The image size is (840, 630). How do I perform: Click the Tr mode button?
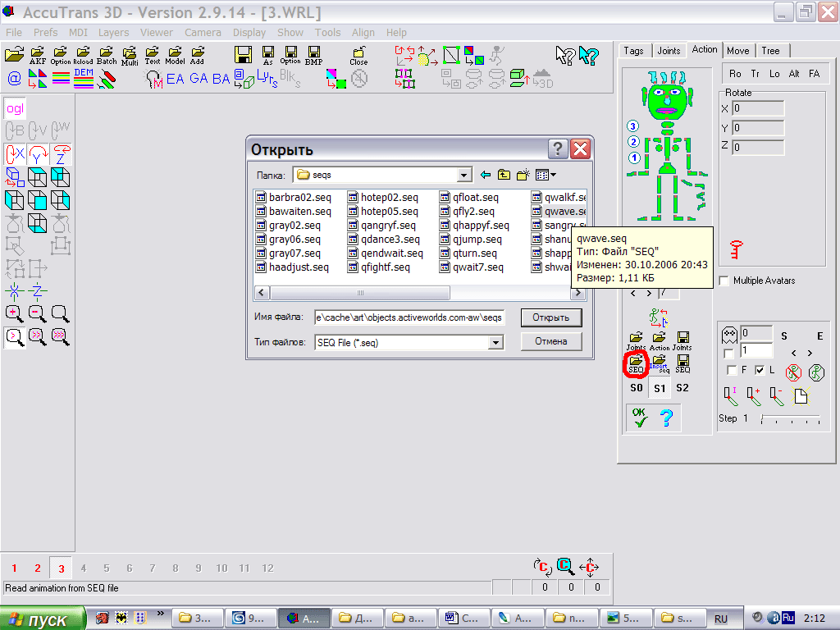755,74
